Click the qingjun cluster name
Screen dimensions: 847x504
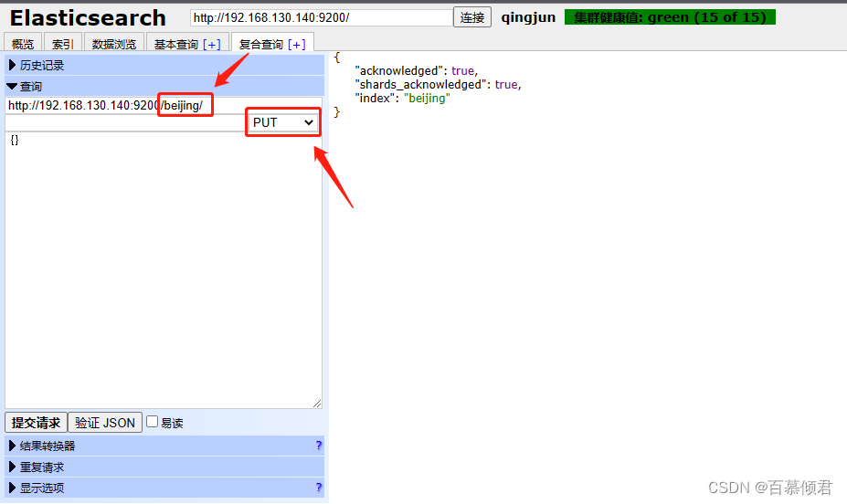click(528, 17)
